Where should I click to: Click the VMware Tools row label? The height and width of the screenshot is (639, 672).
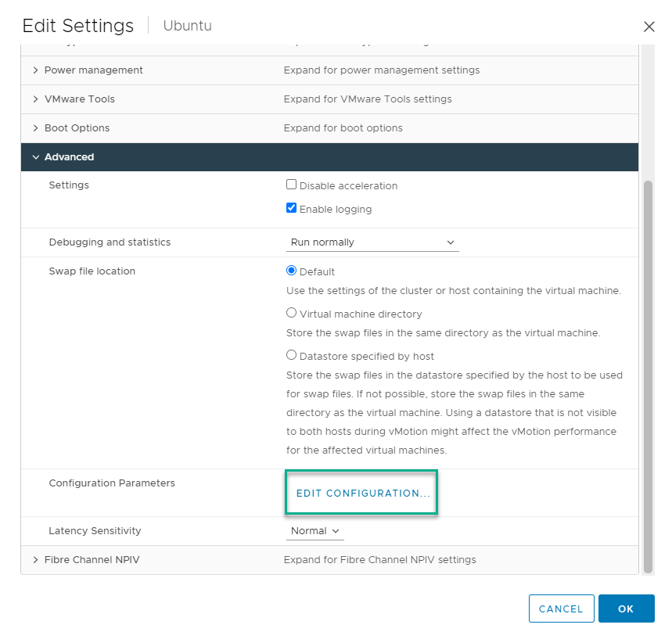click(79, 99)
